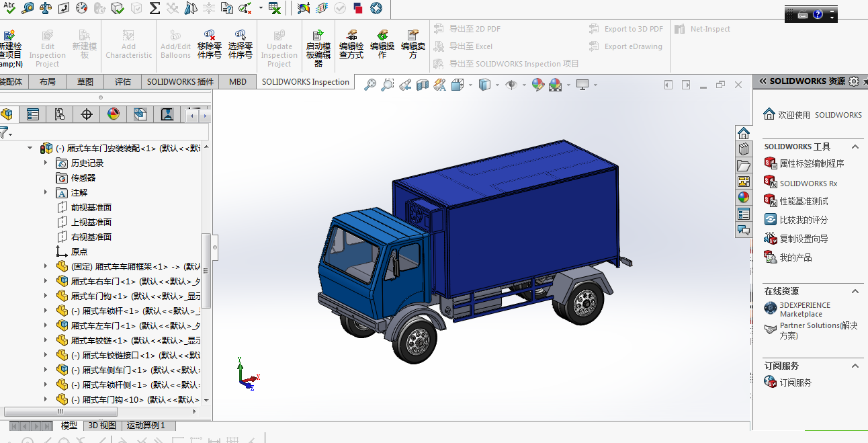
Task: Select the 原点 origin item
Action: pos(79,251)
